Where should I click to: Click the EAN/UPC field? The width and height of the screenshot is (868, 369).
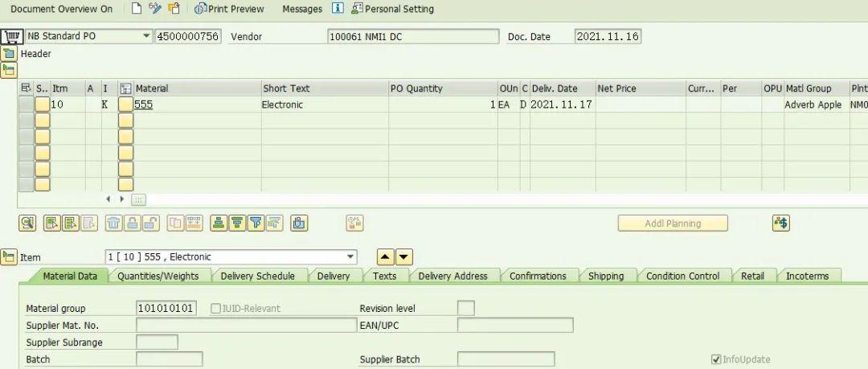point(515,326)
